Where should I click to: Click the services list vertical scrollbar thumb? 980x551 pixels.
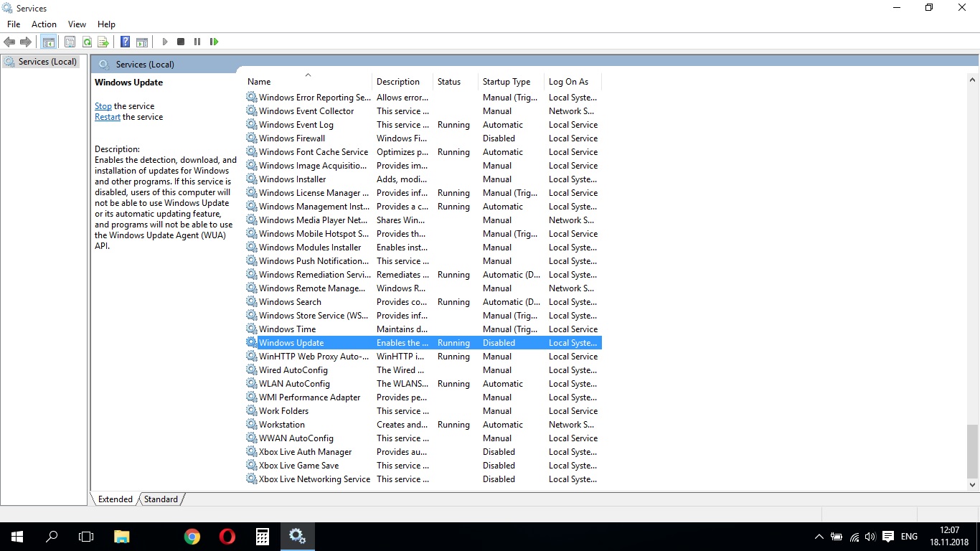pos(973,451)
